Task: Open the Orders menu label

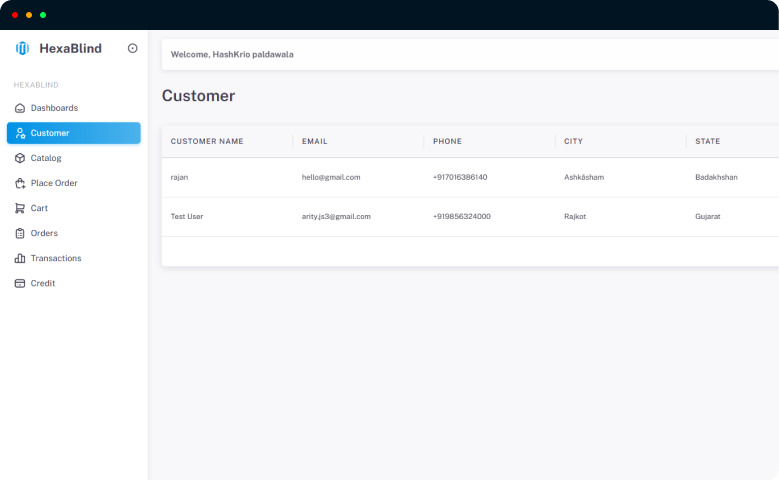Action: click(x=44, y=233)
